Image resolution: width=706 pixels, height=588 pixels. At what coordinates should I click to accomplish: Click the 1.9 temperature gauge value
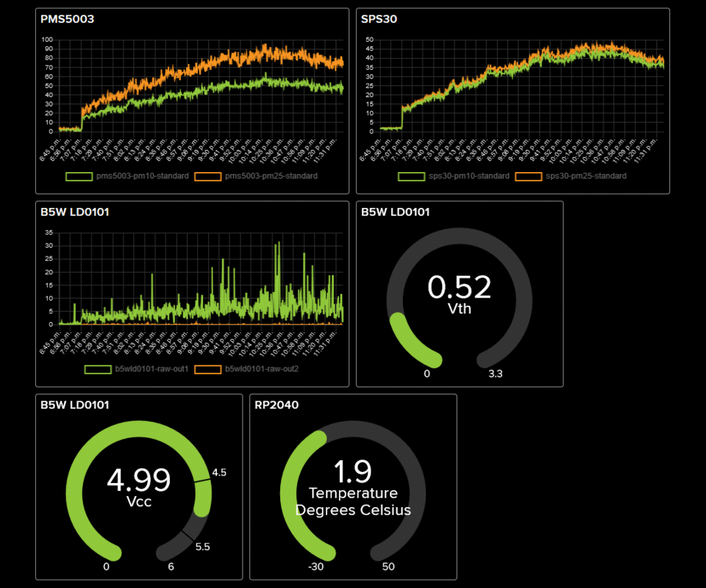tap(353, 471)
